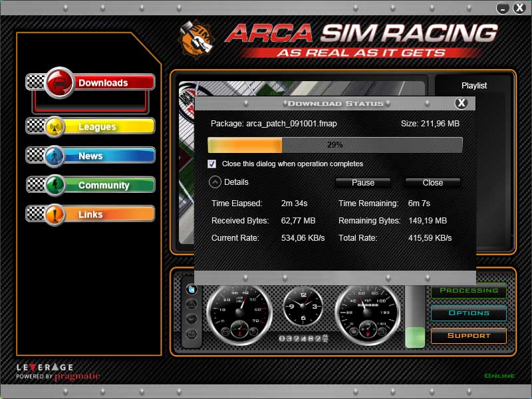Viewport: 532px width, 399px height.
Task: Click the Close button in Download Status
Action: (x=433, y=182)
